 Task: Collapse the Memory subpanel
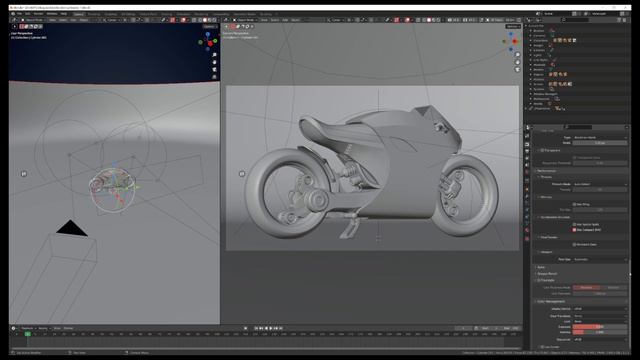tap(545, 197)
